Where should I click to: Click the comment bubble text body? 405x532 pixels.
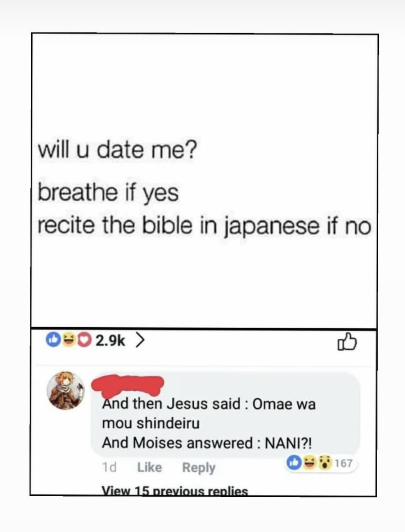209,423
